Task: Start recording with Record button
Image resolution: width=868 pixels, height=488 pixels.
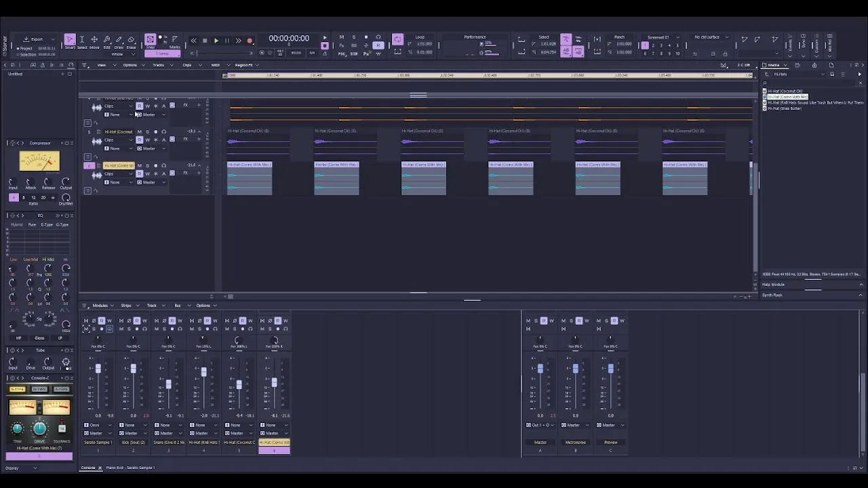Action: (x=250, y=41)
